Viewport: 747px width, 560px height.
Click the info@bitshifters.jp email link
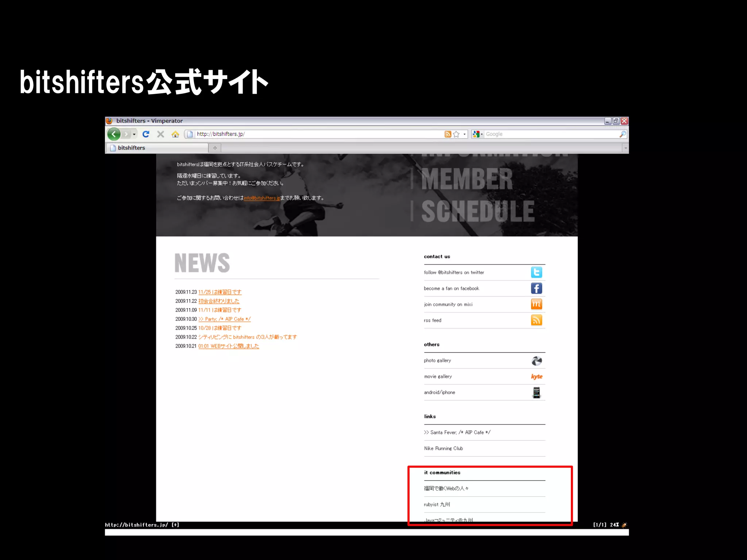[x=262, y=198]
